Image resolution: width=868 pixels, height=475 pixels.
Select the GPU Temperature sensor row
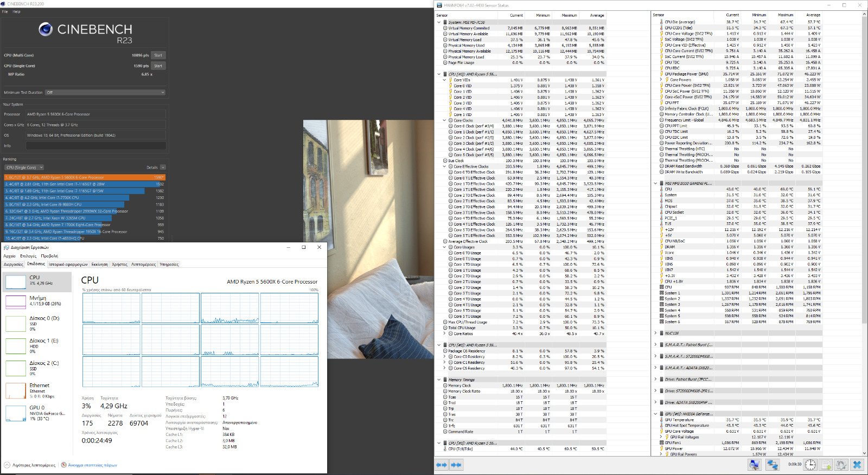[741, 420]
